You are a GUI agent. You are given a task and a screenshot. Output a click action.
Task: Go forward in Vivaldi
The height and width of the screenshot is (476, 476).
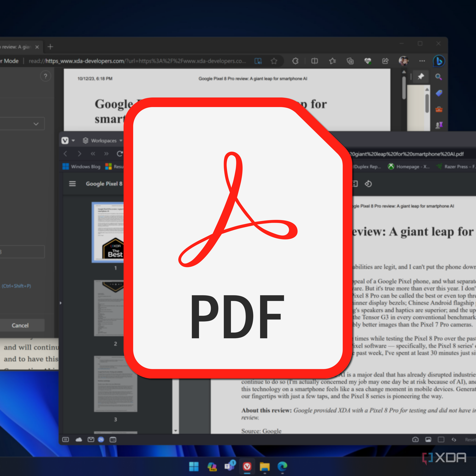click(x=79, y=154)
